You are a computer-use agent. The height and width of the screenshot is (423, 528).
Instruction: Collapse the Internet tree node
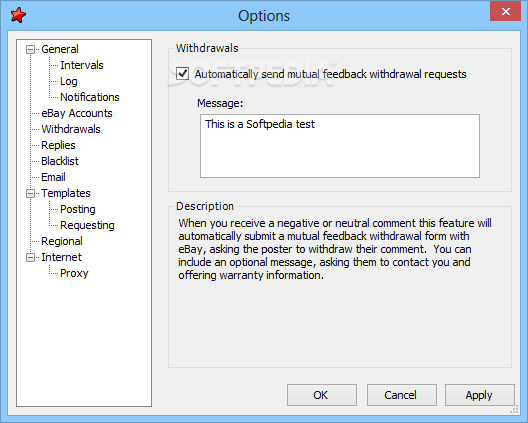coord(30,258)
